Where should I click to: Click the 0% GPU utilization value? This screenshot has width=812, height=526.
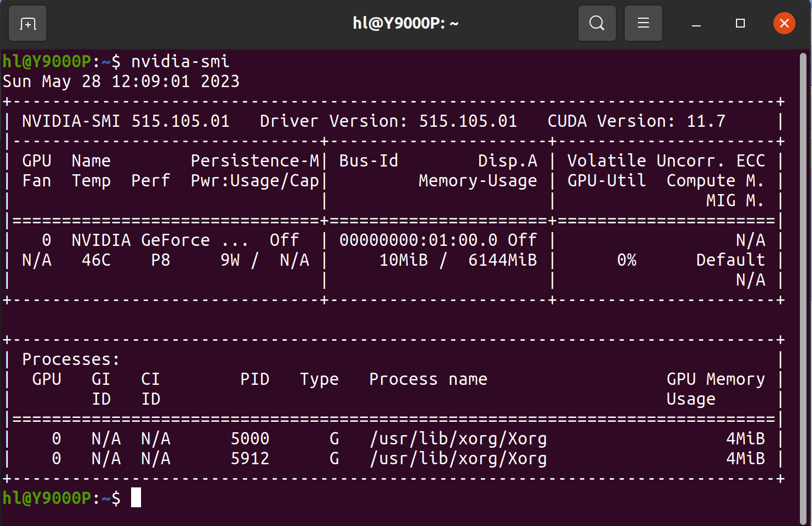coord(626,260)
